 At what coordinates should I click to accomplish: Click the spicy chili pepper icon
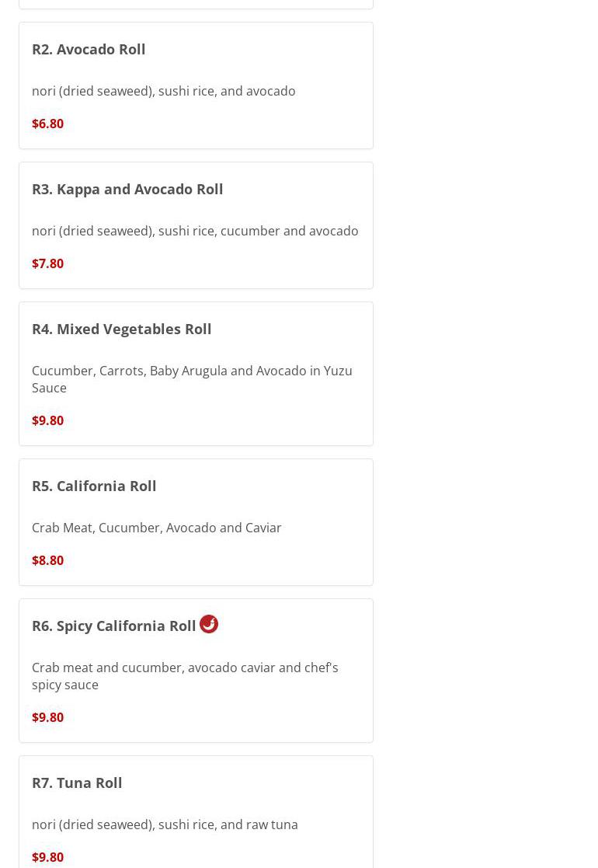click(x=208, y=624)
